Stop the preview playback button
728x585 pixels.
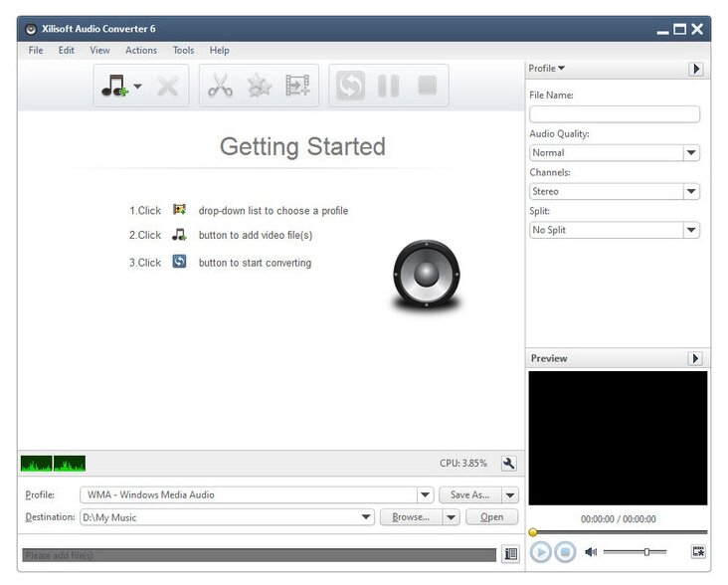coord(565,552)
